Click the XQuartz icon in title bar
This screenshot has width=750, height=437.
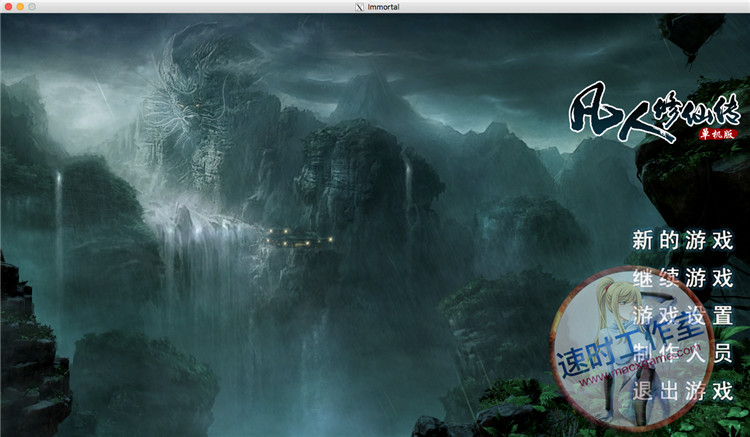359,7
